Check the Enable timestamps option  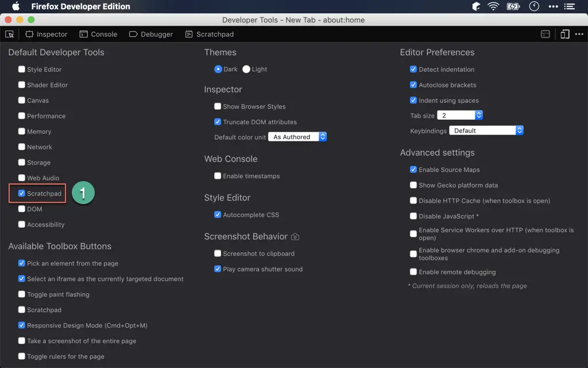click(x=218, y=175)
